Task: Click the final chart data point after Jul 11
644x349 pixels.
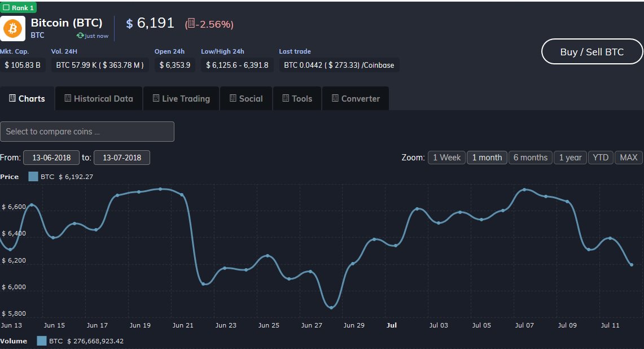Action: coord(632,265)
